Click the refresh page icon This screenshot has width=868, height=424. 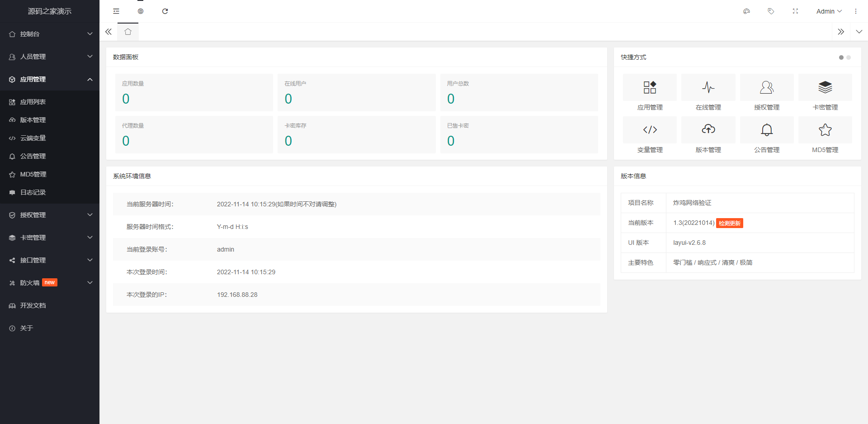pyautogui.click(x=165, y=11)
